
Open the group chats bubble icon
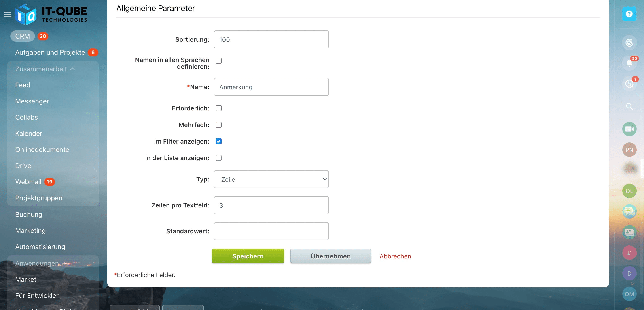629,212
